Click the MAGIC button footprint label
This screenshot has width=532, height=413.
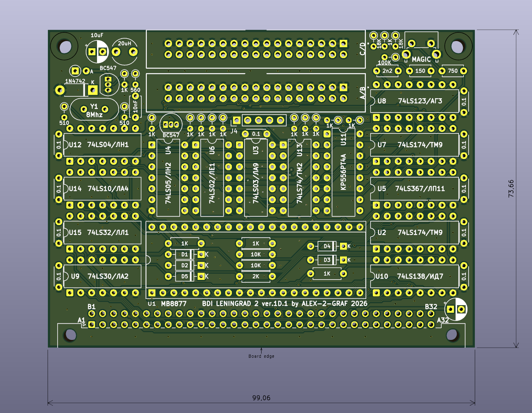click(421, 59)
